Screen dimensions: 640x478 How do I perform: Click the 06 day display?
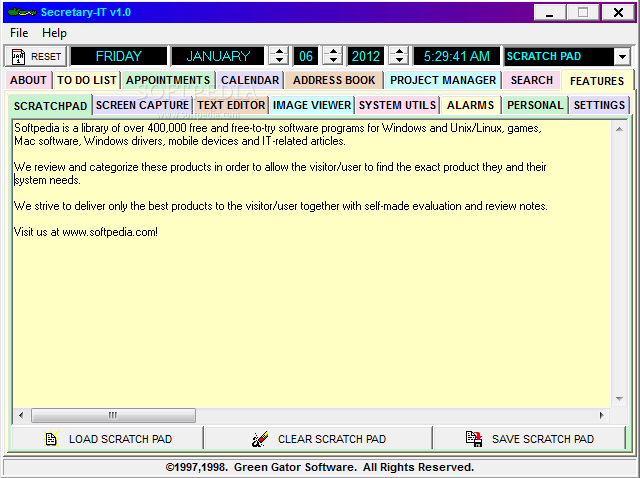[306, 56]
